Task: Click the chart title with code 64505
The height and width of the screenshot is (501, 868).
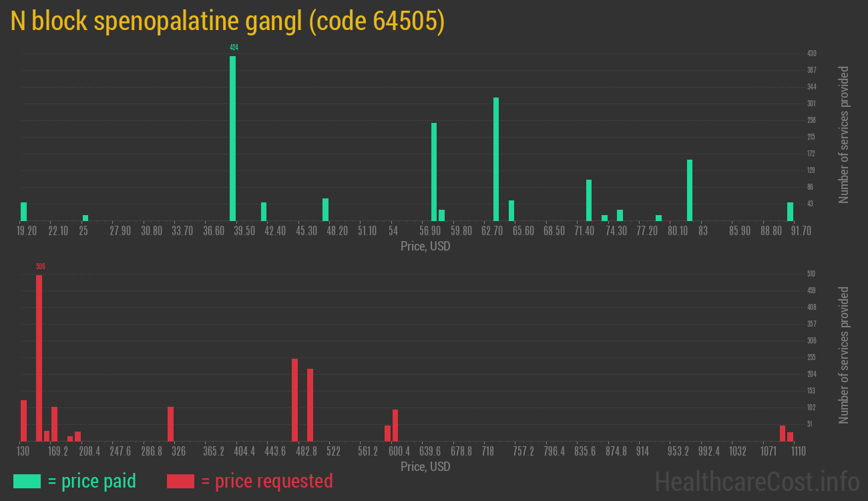Action: click(228, 21)
